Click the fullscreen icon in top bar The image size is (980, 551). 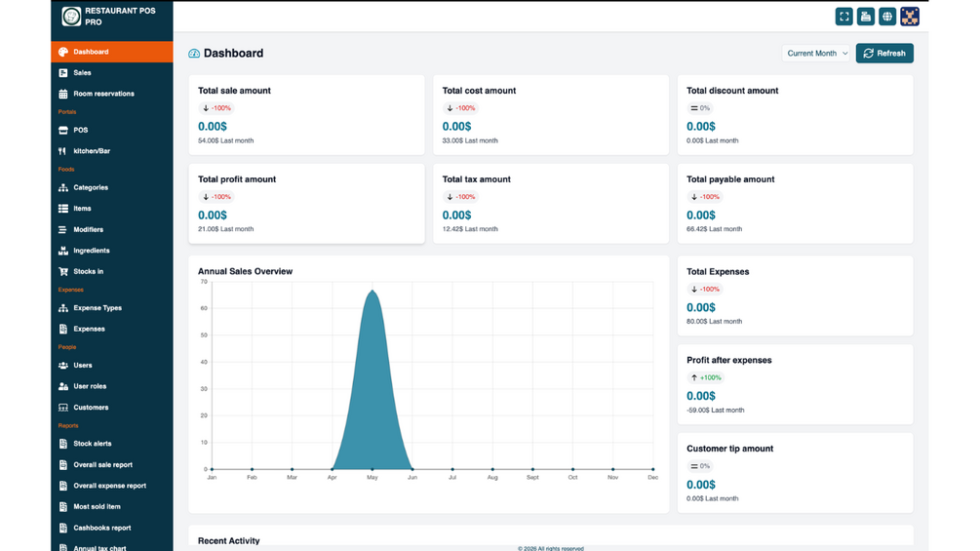click(x=843, y=17)
